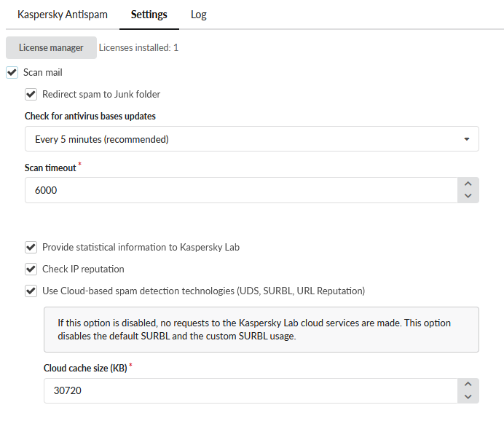504x421 pixels.
Task: Uncheck Check IP reputation
Action: tap(31, 269)
